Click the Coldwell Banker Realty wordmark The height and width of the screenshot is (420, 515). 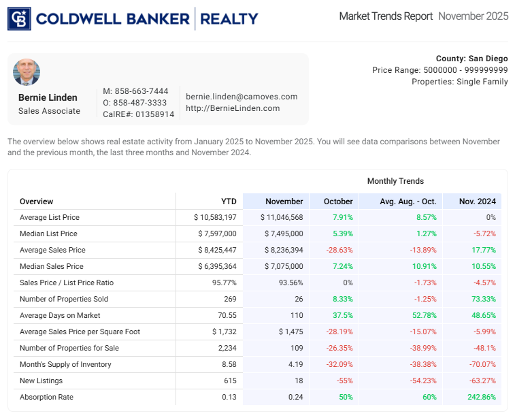coord(147,18)
